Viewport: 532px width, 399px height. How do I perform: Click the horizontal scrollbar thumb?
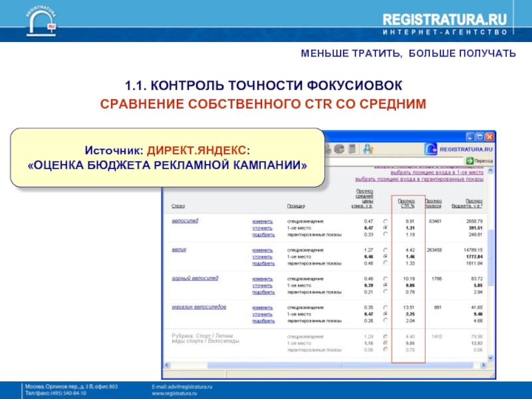(340, 365)
